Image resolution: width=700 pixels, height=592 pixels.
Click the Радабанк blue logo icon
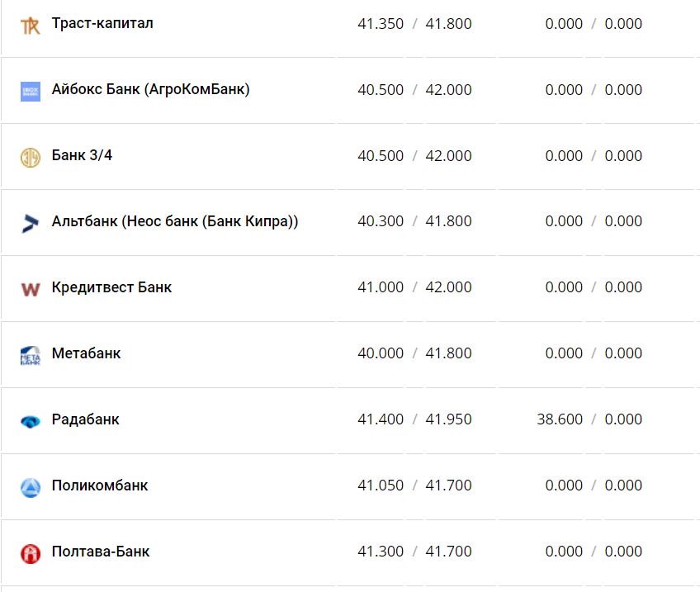pyautogui.click(x=31, y=421)
